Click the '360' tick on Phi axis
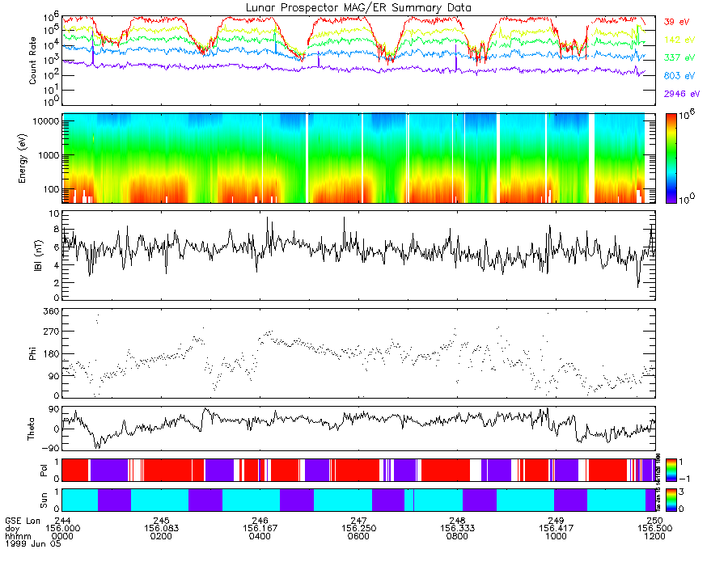 [x=51, y=311]
